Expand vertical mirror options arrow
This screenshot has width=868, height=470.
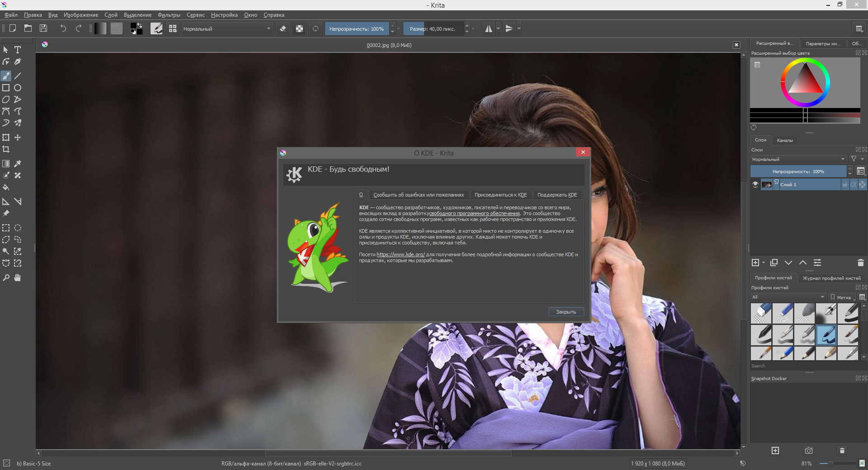[519, 28]
